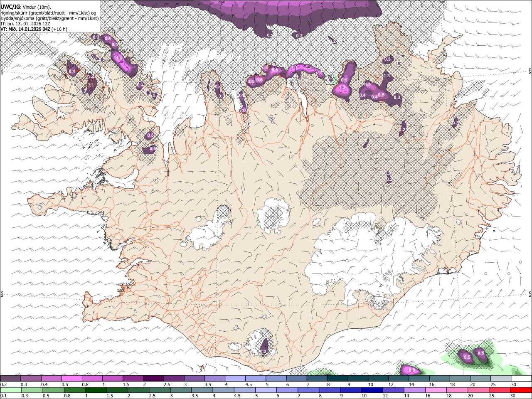Click the initial time 'IT: þri. 13. 01. 2026 12Z'
This screenshot has width=532, height=399.
click(x=25, y=24)
